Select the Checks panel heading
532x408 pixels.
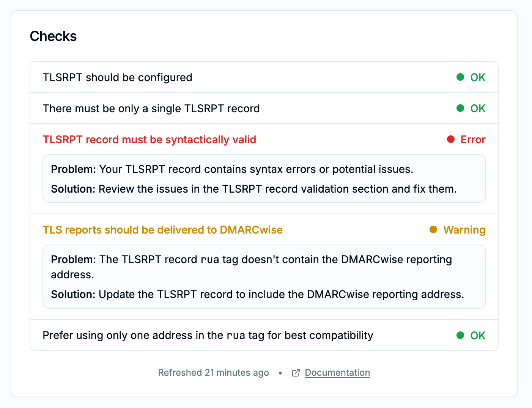pos(53,36)
